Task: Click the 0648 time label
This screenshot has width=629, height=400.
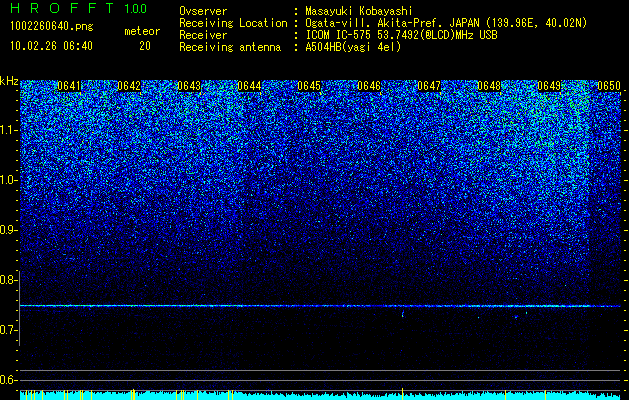Action: pyautogui.click(x=489, y=86)
